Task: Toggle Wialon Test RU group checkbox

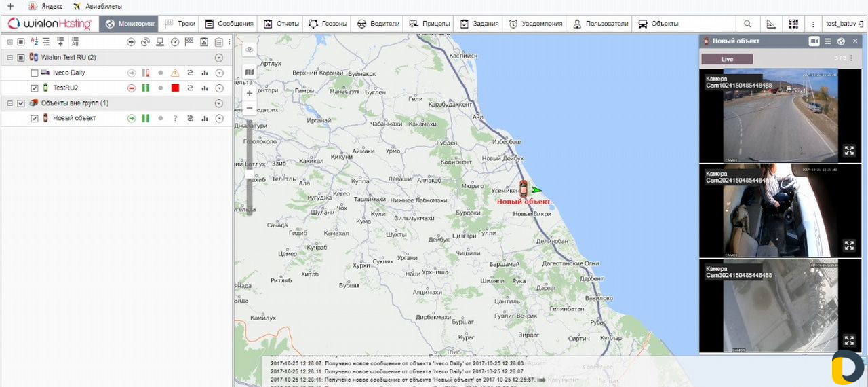Action: [20, 58]
